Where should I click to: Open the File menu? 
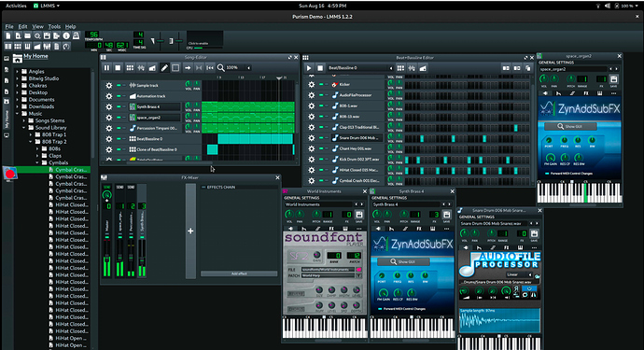pyautogui.click(x=9, y=26)
